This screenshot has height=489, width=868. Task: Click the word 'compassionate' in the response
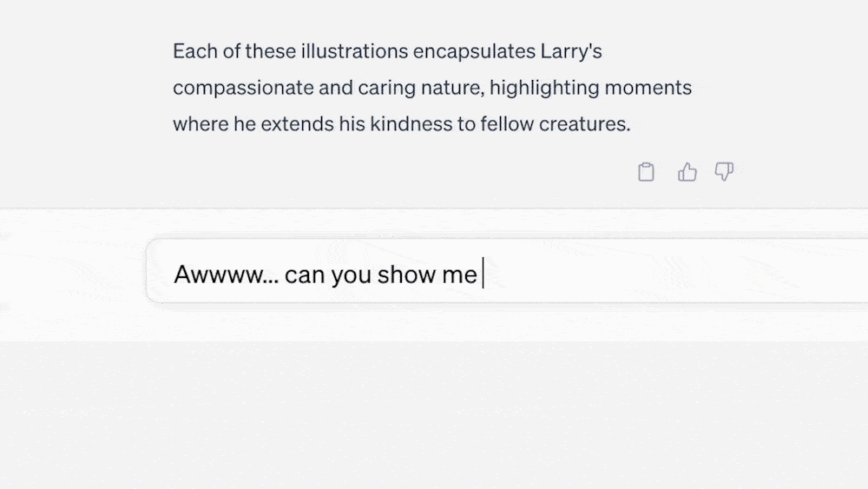[x=243, y=88]
